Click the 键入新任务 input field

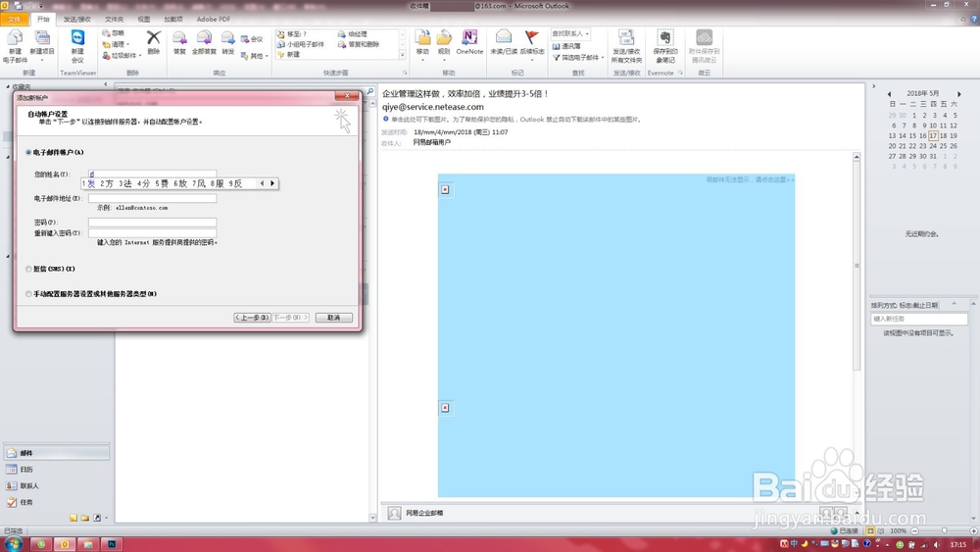pyautogui.click(x=919, y=319)
